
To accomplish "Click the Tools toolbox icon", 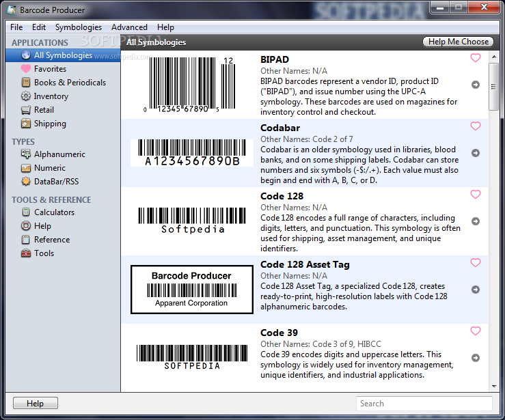I will [x=26, y=253].
